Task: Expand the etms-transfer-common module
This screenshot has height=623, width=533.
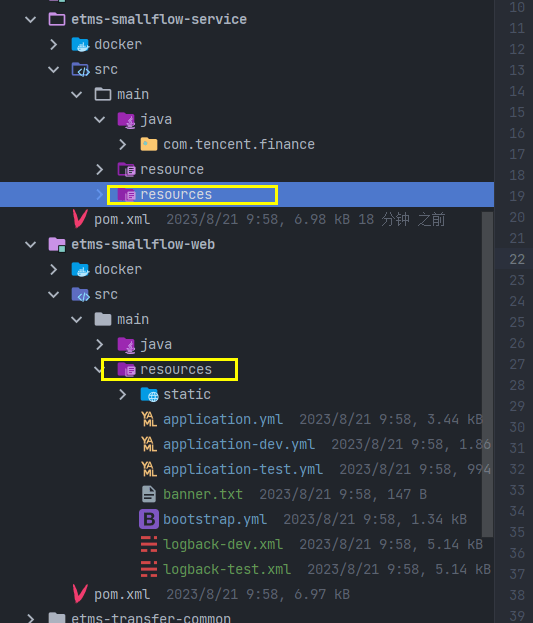Action: 31,618
